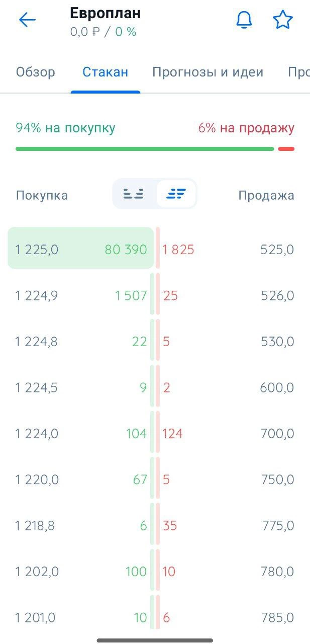The image size is (310, 644).
Task: Tap the ask price 785,0
Action: coord(277,617)
